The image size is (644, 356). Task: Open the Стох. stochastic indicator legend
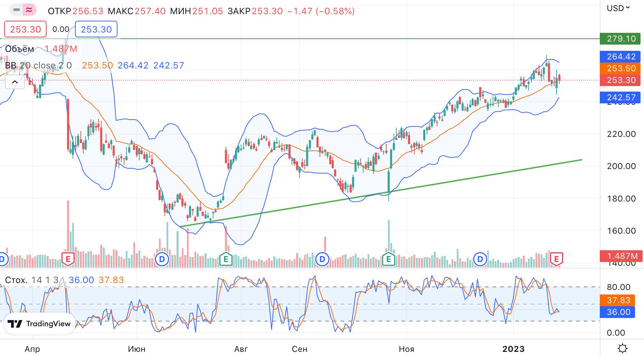click(17, 280)
